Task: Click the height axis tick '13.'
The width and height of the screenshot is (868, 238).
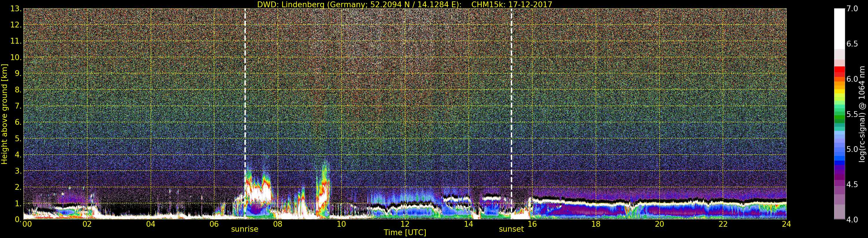Action: [16, 9]
